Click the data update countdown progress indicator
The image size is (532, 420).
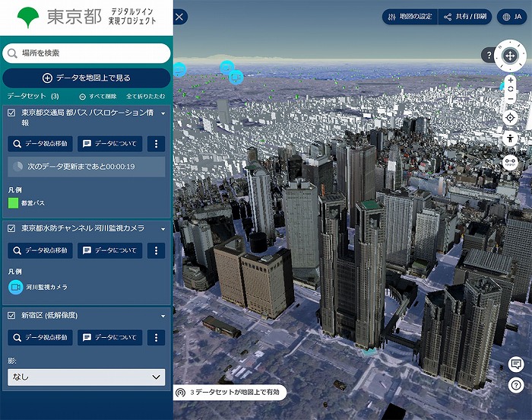tap(17, 167)
